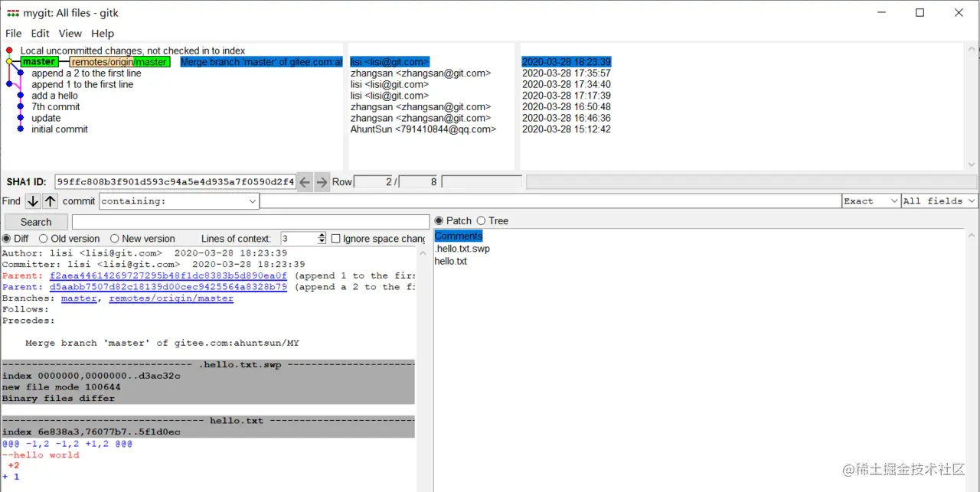
Task: Select commit 'append a 2 to the first line'
Action: (87, 73)
